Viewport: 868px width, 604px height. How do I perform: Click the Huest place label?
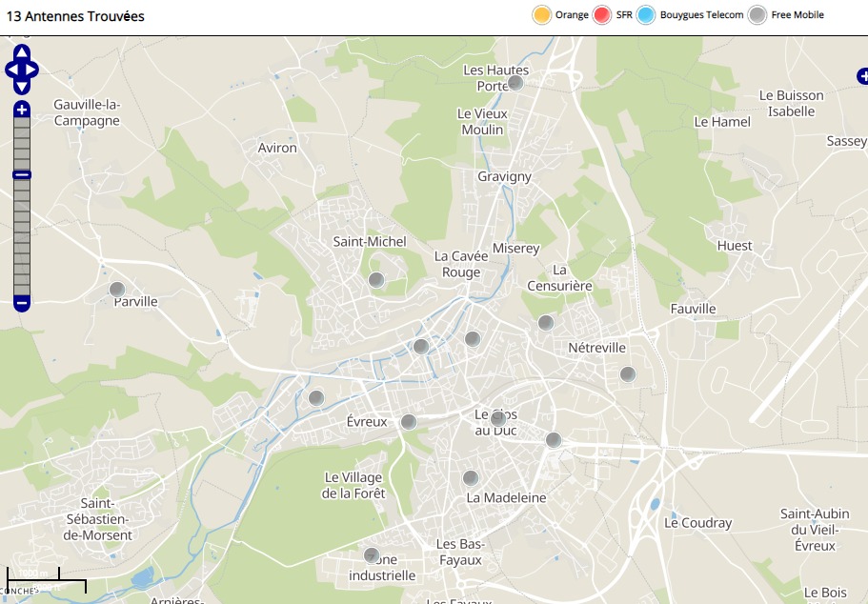pyautogui.click(x=735, y=246)
